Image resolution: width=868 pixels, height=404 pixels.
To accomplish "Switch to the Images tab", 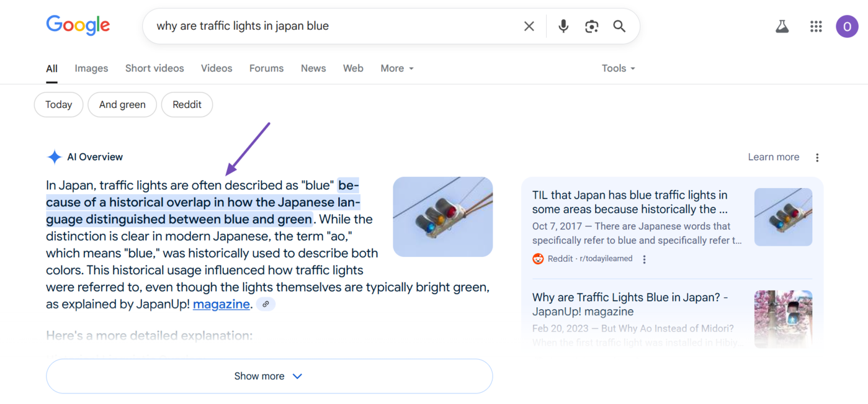I will coord(91,68).
